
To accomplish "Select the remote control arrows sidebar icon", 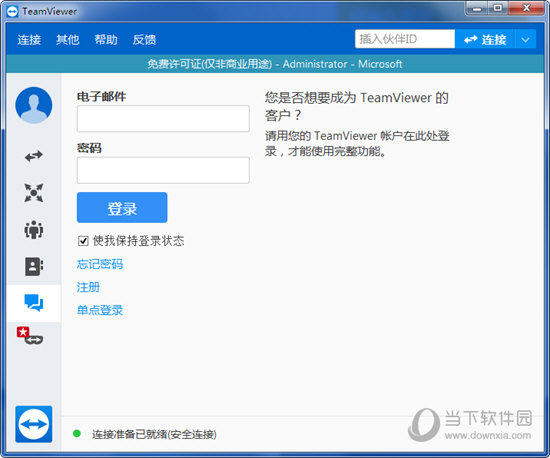I will 34,156.
